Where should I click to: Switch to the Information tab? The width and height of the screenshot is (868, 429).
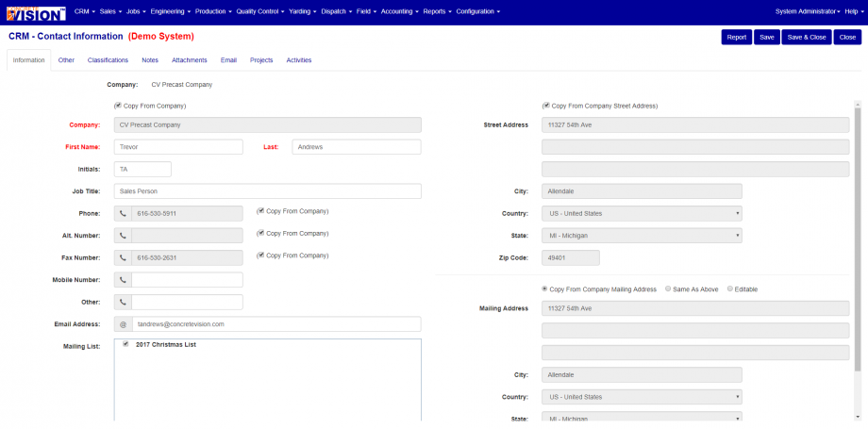pos(29,59)
